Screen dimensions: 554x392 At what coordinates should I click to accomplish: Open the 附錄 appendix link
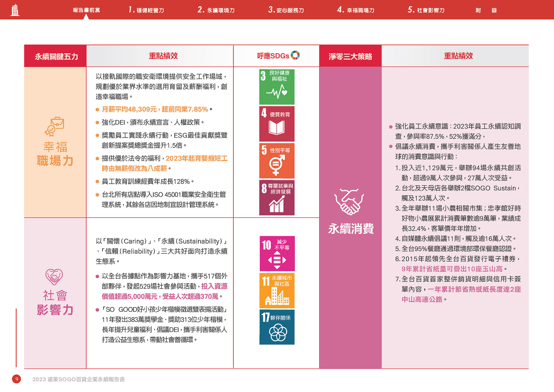pos(486,10)
